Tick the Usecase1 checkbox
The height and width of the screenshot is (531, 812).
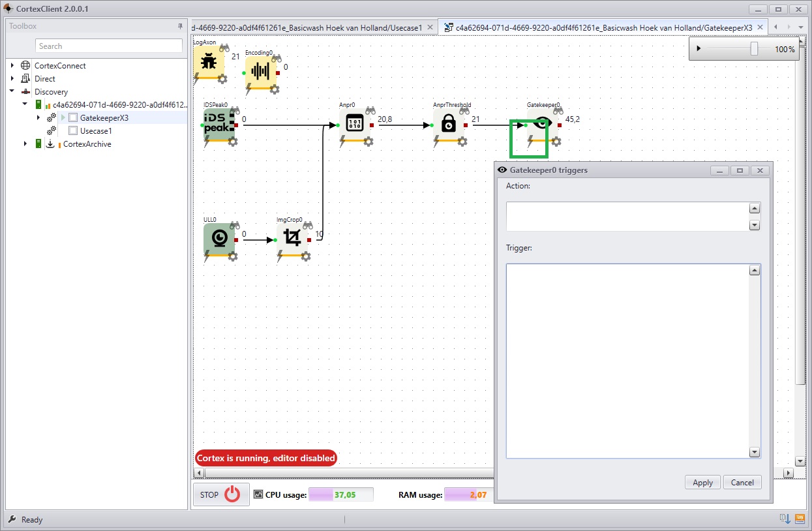[x=73, y=131]
